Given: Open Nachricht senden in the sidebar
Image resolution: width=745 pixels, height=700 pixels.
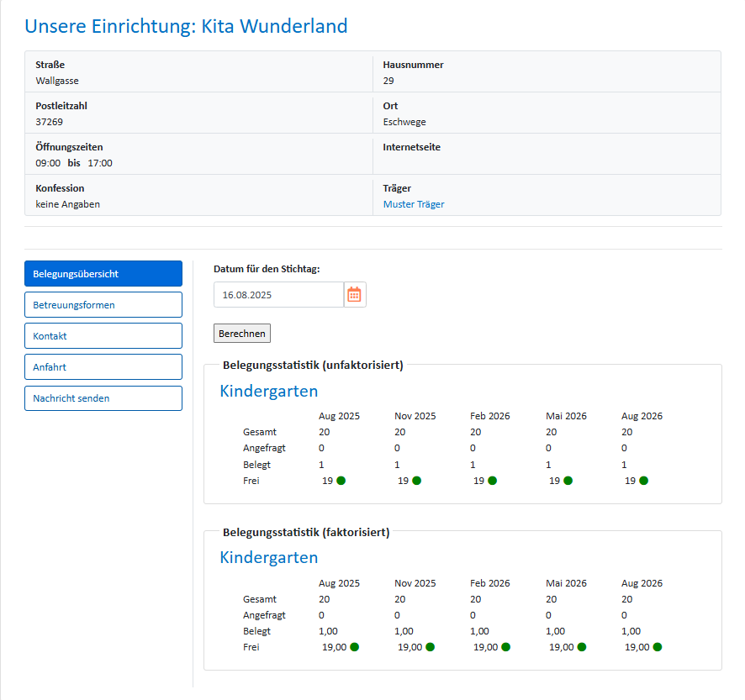Looking at the screenshot, I should [103, 398].
